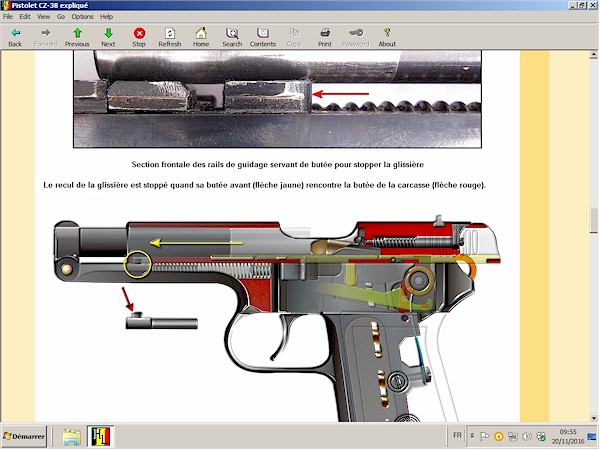The height and width of the screenshot is (450, 600).
Task: Open the flag notification tray icon
Action: [x=484, y=436]
